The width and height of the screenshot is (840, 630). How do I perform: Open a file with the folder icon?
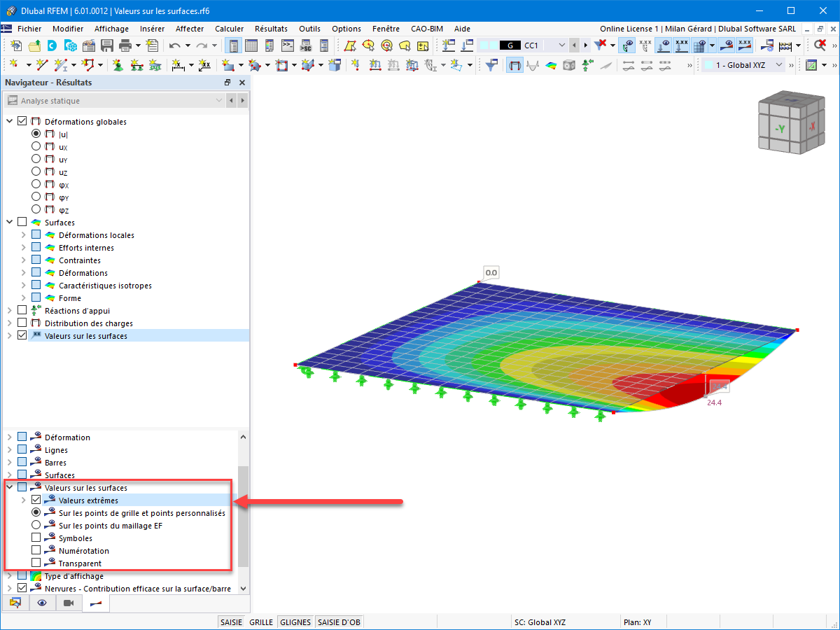pyautogui.click(x=34, y=45)
